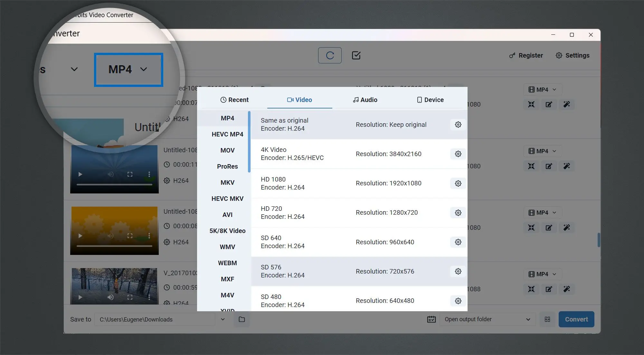Click the settings gear for 4K Video preset

tap(458, 154)
